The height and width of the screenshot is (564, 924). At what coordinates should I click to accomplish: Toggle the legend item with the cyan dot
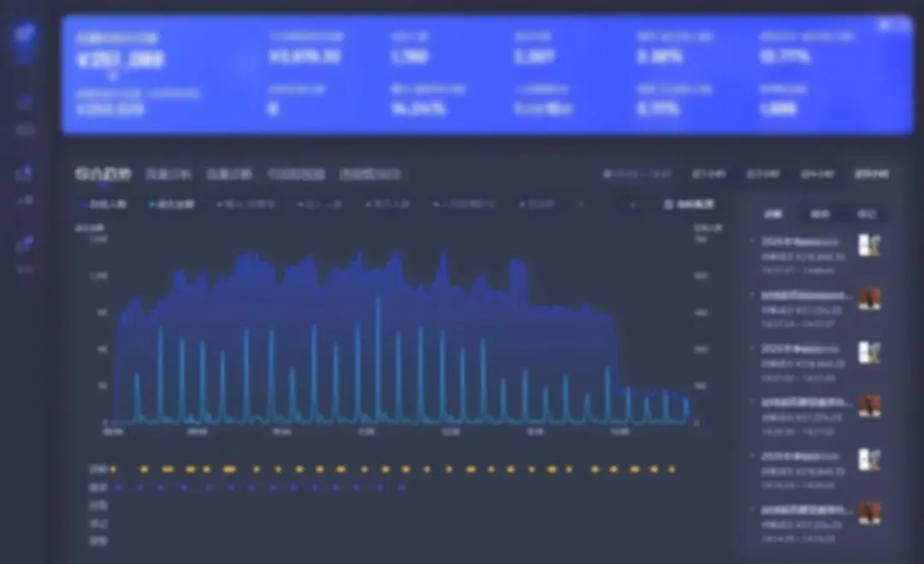point(172,205)
